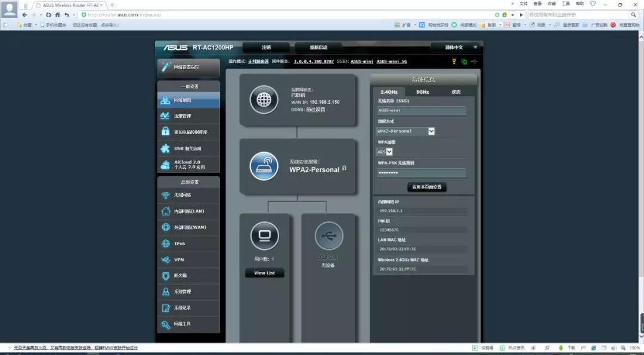The image size is (644, 355).
Task: Click browser refresh icon
Action: point(48,15)
